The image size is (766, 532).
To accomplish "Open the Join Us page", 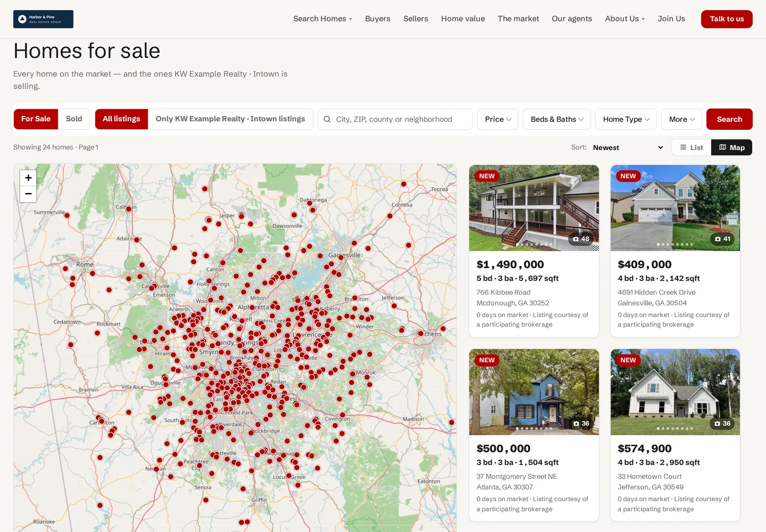I will click(671, 19).
